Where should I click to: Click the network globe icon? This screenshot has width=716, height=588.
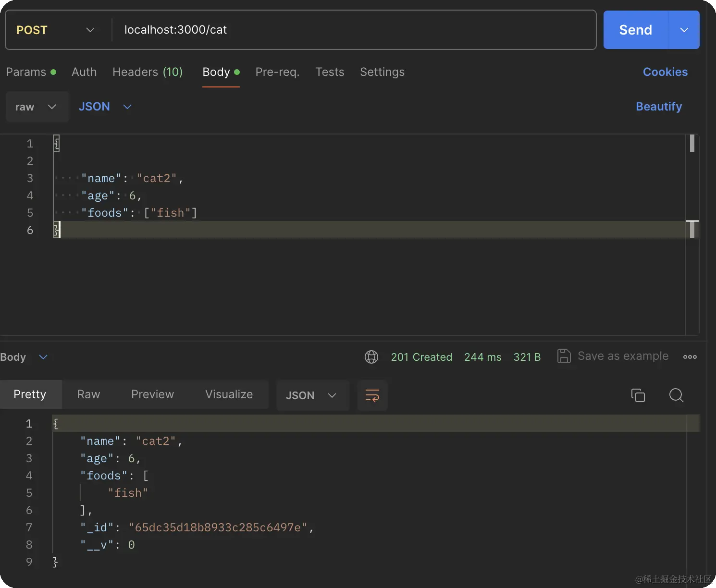[x=371, y=357]
